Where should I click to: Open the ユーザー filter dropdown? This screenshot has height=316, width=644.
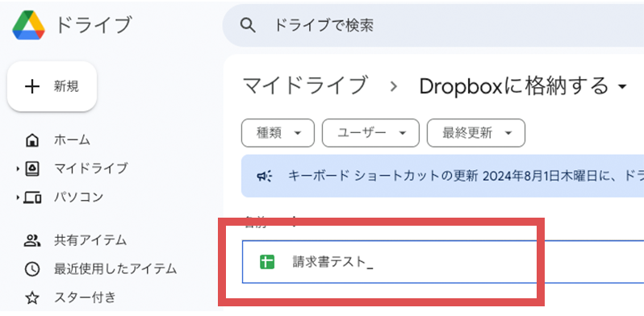tap(371, 133)
